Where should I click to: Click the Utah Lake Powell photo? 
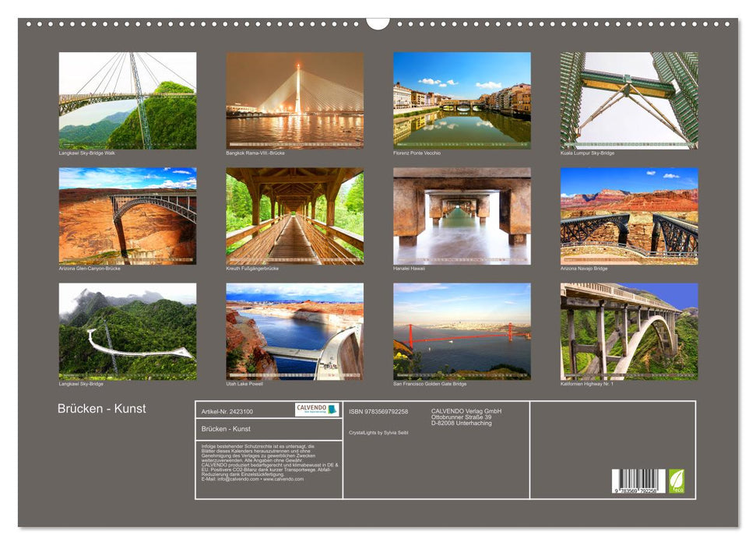(294, 332)
